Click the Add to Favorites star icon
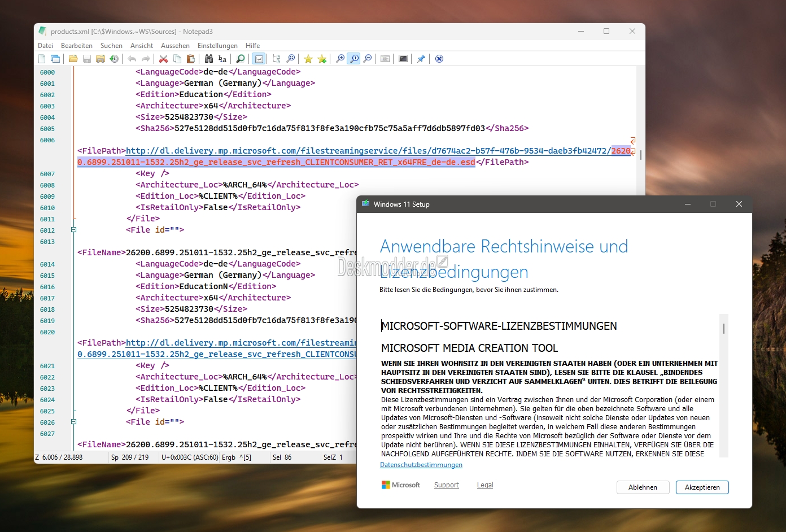The width and height of the screenshot is (786, 532). (322, 59)
